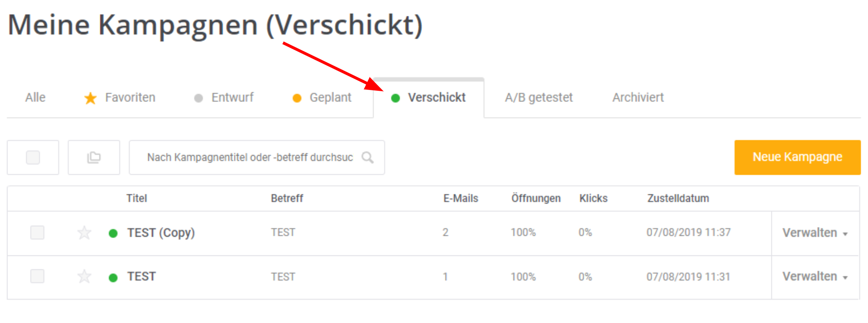868x323 pixels.
Task: Open the TEST (Copy) campaign title
Action: [161, 233]
